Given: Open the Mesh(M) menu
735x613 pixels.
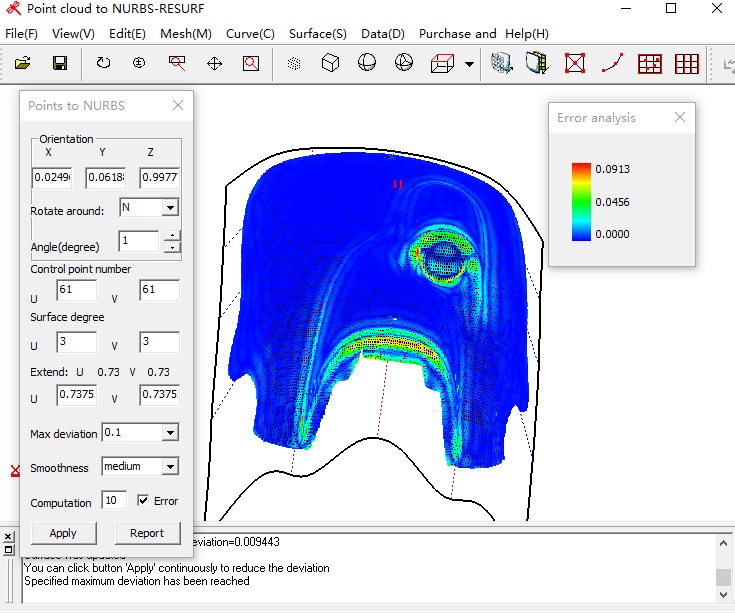Looking at the screenshot, I should pyautogui.click(x=186, y=34).
